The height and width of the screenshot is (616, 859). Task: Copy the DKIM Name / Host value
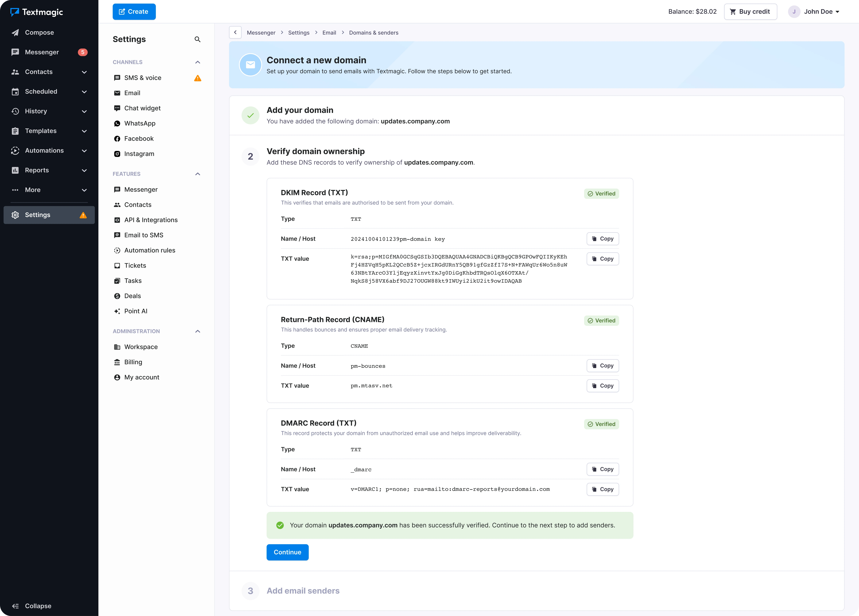tap(603, 239)
